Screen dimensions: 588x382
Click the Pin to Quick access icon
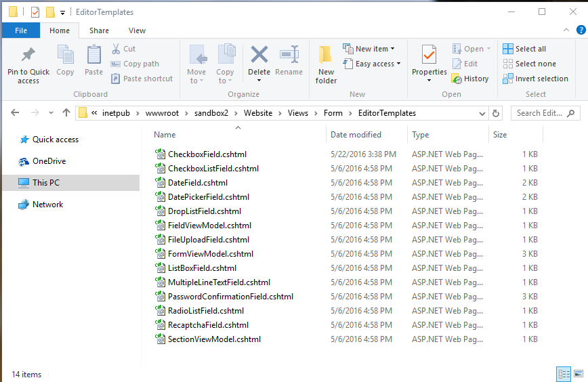coord(28,56)
